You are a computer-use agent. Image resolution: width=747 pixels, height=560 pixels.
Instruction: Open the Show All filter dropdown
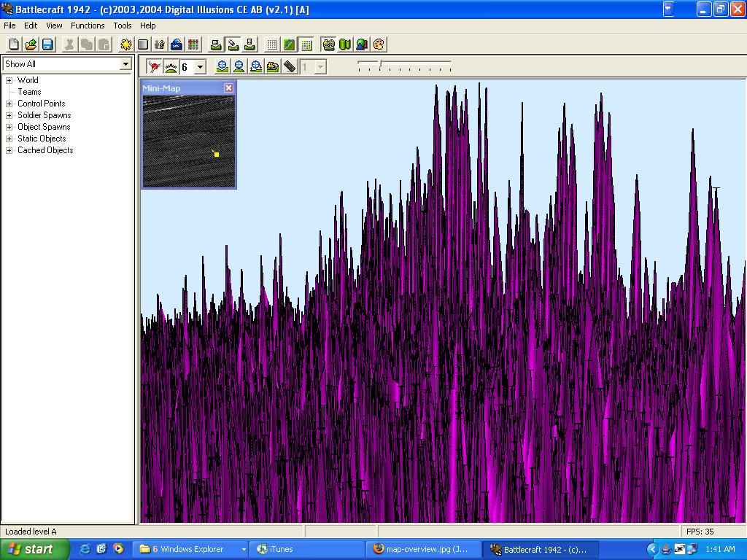[x=125, y=64]
